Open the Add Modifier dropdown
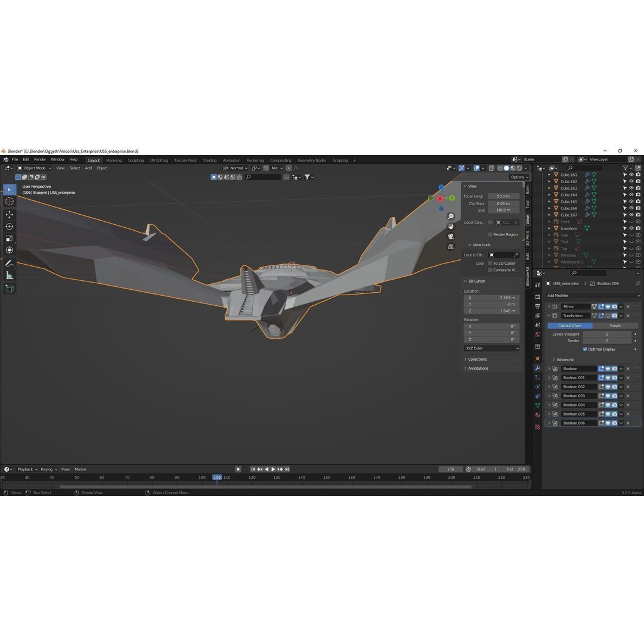The height and width of the screenshot is (644, 644). tap(593, 296)
